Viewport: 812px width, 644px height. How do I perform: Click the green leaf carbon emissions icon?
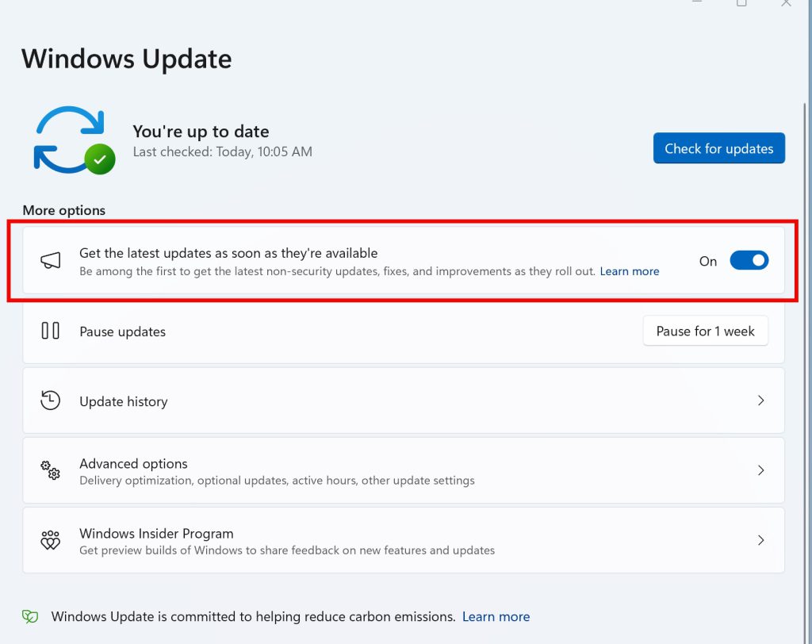point(30,616)
